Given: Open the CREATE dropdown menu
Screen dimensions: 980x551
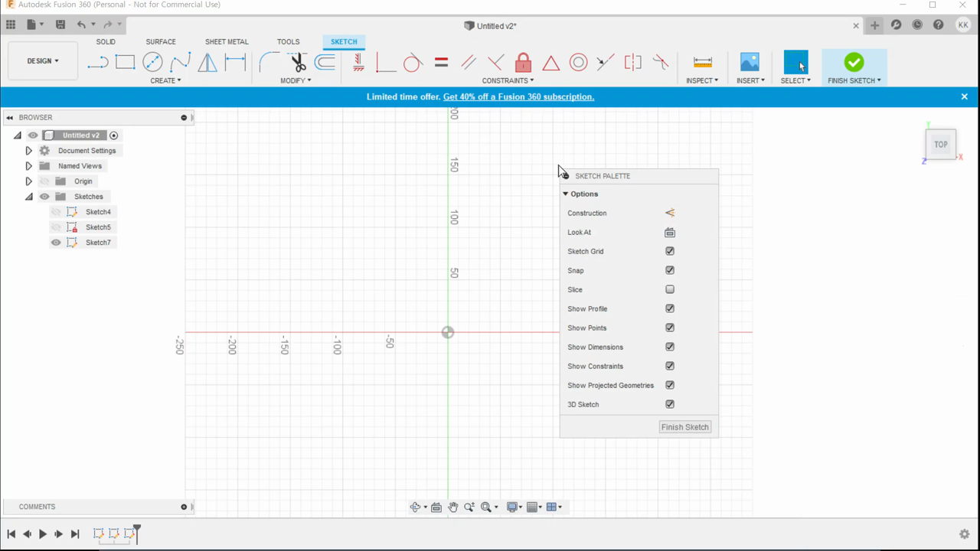Looking at the screenshot, I should pos(165,80).
